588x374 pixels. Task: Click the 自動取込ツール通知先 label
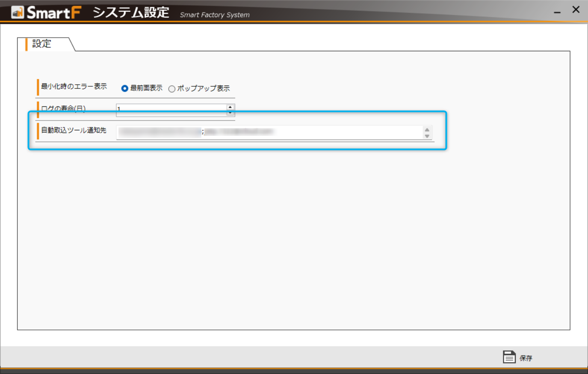coord(74,130)
